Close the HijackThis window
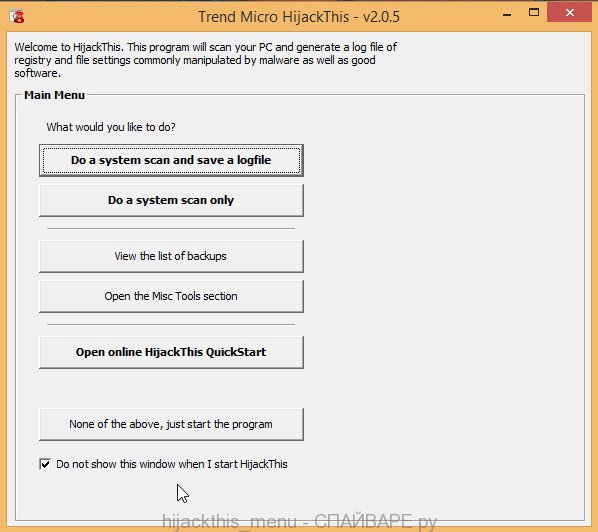The image size is (598, 532). [x=570, y=13]
